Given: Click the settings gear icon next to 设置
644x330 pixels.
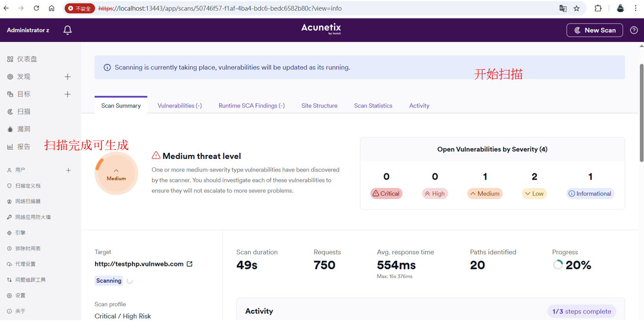Looking at the screenshot, I should pos(9,296).
